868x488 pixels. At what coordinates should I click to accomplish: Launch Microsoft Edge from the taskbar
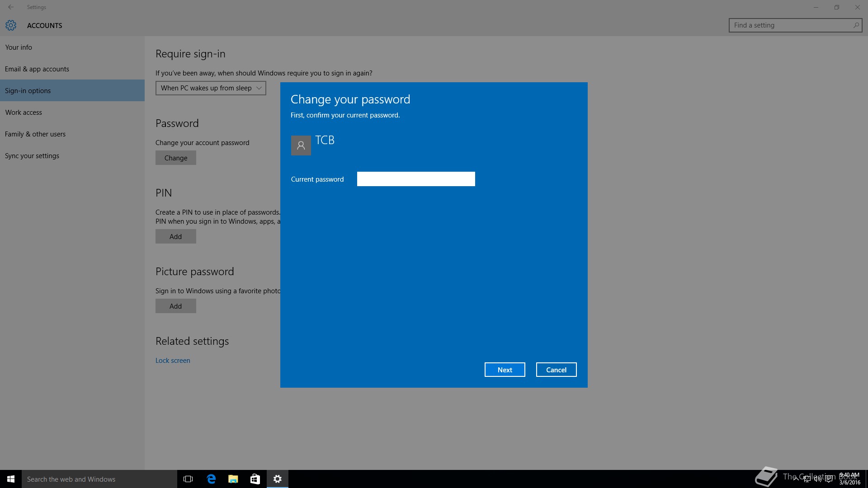[211, 479]
